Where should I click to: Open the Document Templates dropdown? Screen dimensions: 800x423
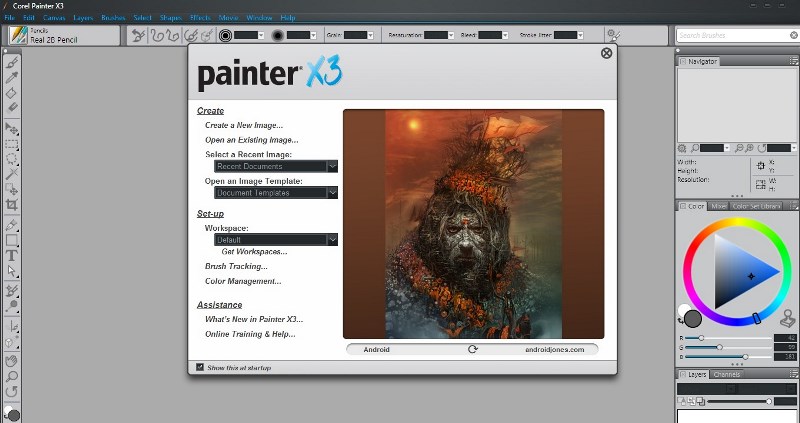276,193
